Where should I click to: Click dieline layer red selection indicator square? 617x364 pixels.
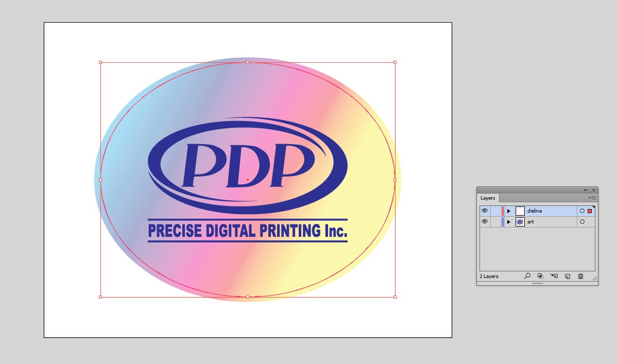pyautogui.click(x=590, y=211)
